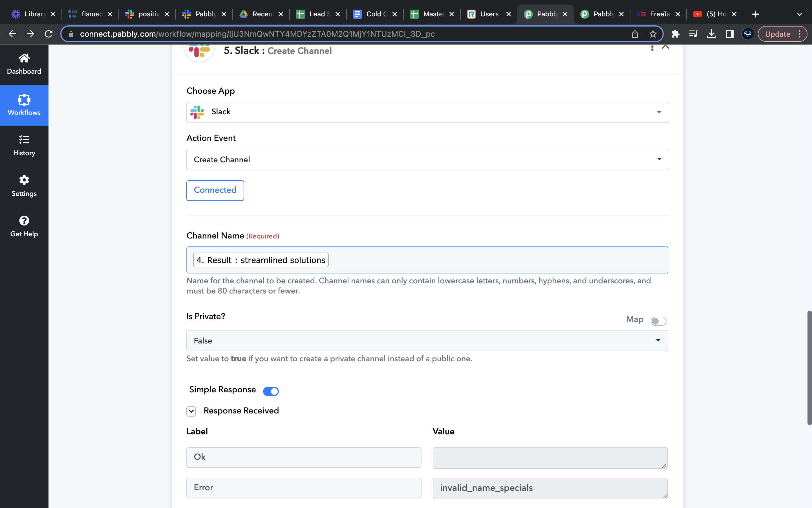Screen dimensions: 812x508
Task: Disable the Simple Response toggle
Action: (271, 391)
